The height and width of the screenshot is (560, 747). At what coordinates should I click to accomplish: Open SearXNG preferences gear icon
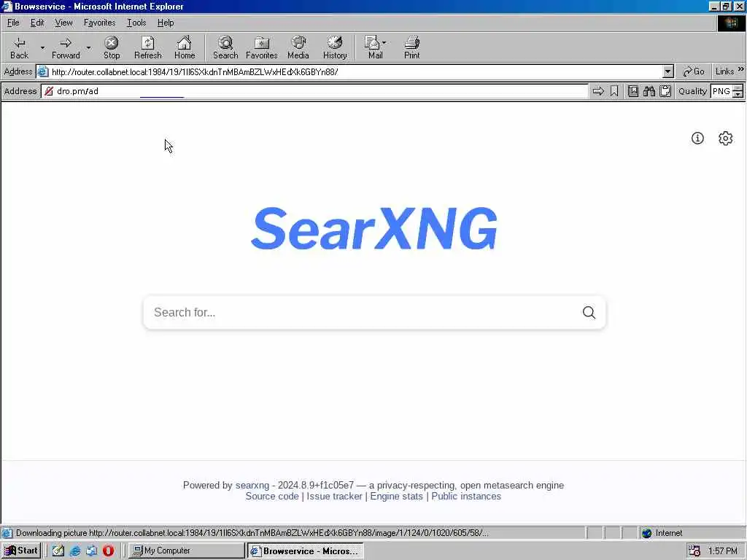point(726,138)
